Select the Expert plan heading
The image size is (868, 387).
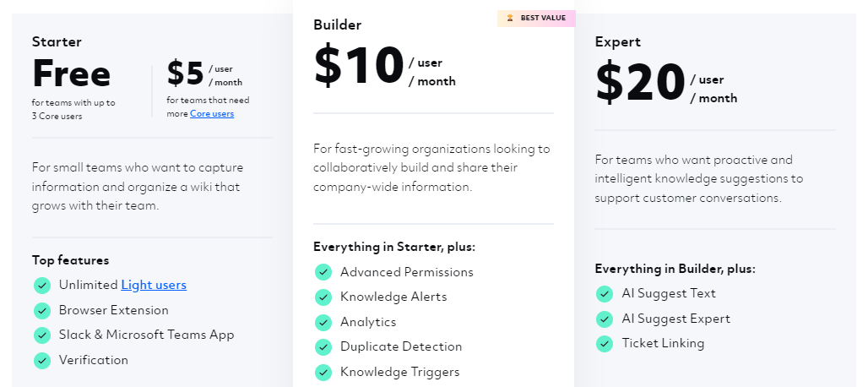(x=618, y=42)
